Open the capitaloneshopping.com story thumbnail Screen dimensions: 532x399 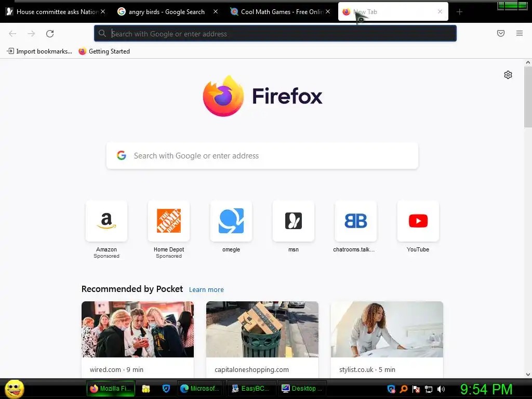(262, 329)
